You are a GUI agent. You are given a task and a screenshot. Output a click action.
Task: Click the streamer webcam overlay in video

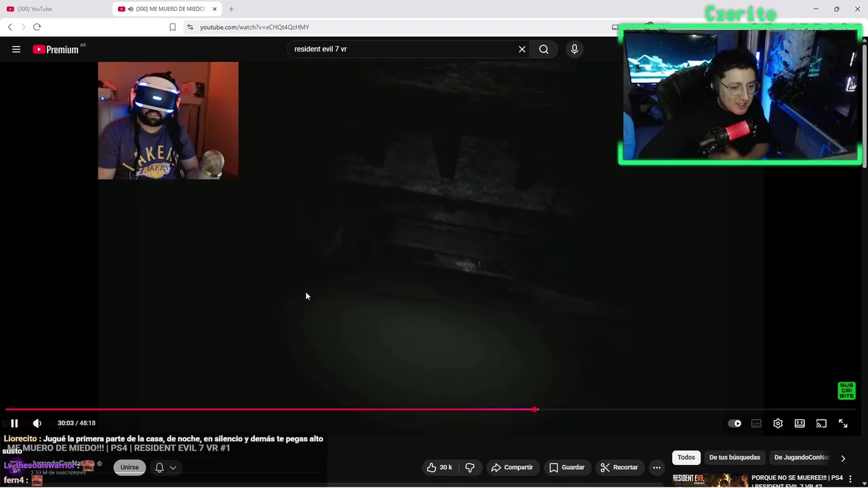[x=168, y=121]
